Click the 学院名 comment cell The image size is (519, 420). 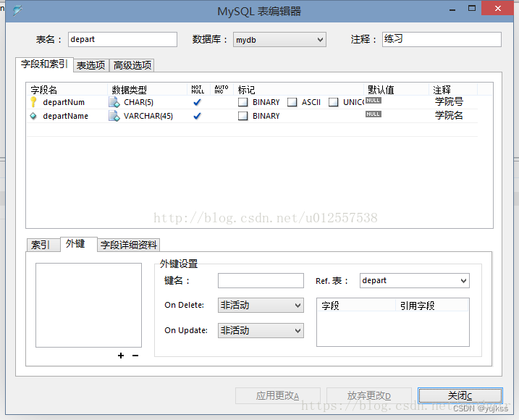coord(449,115)
